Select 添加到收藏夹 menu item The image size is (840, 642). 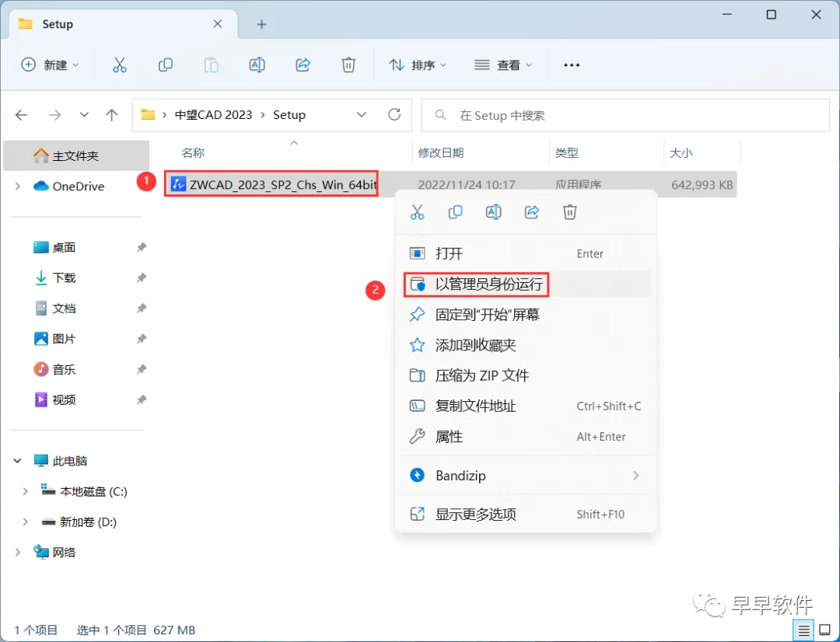click(526, 345)
